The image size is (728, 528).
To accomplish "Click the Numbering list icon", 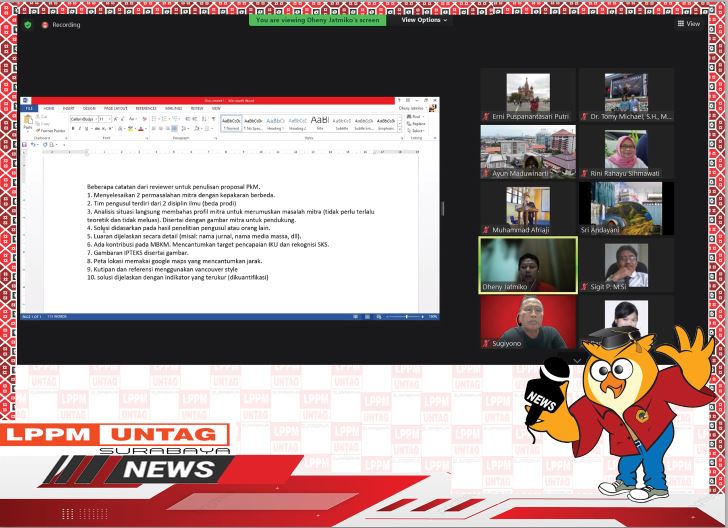I will pos(164,119).
